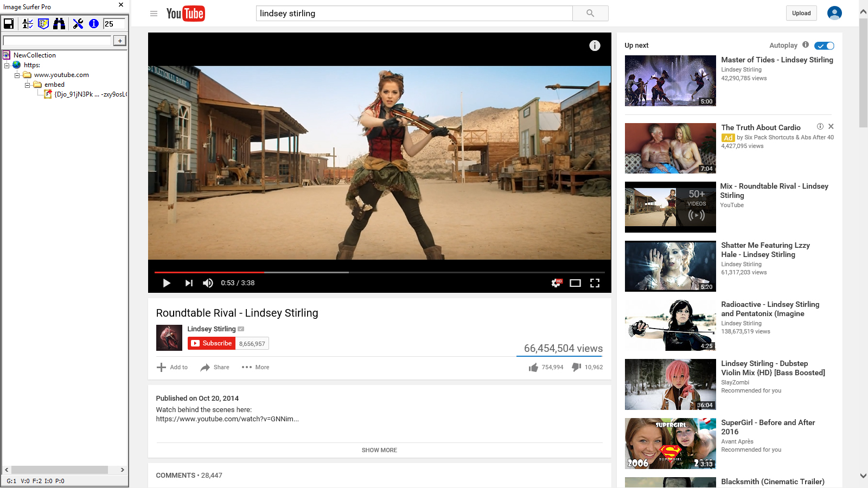Open Mix - Roundtable Rival playlist thumbnail
The image size is (868, 488).
(x=671, y=207)
